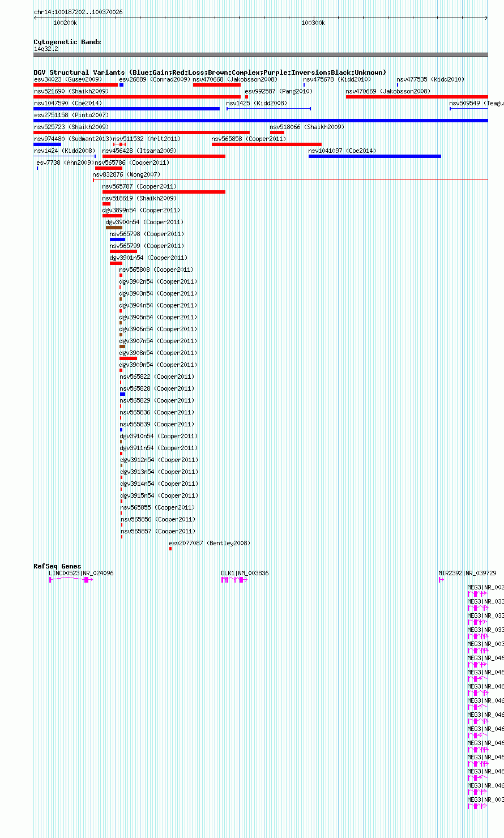Click the 100300k ruler tick label
Image resolution: width=504 pixels, height=838 pixels.
point(313,23)
